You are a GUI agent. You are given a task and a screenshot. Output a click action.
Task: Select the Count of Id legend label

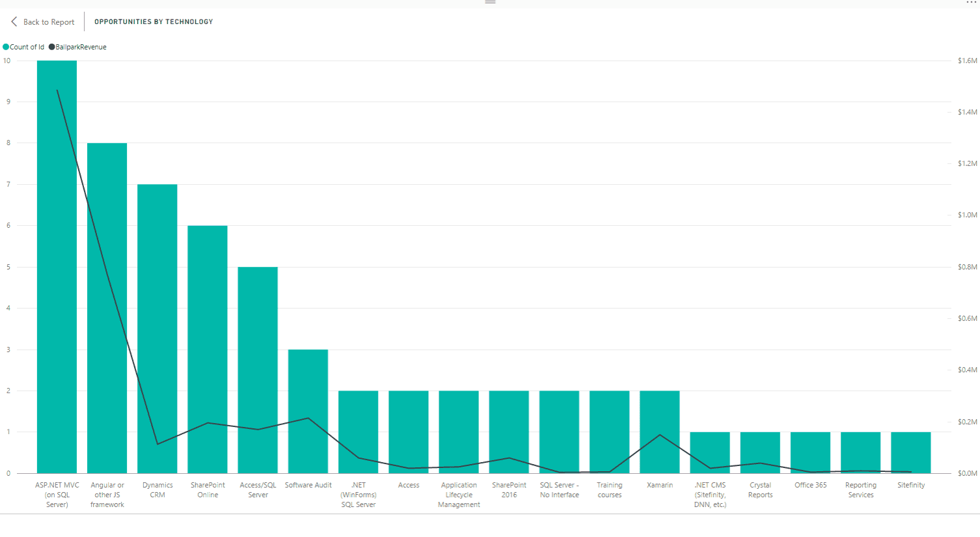pyautogui.click(x=27, y=47)
